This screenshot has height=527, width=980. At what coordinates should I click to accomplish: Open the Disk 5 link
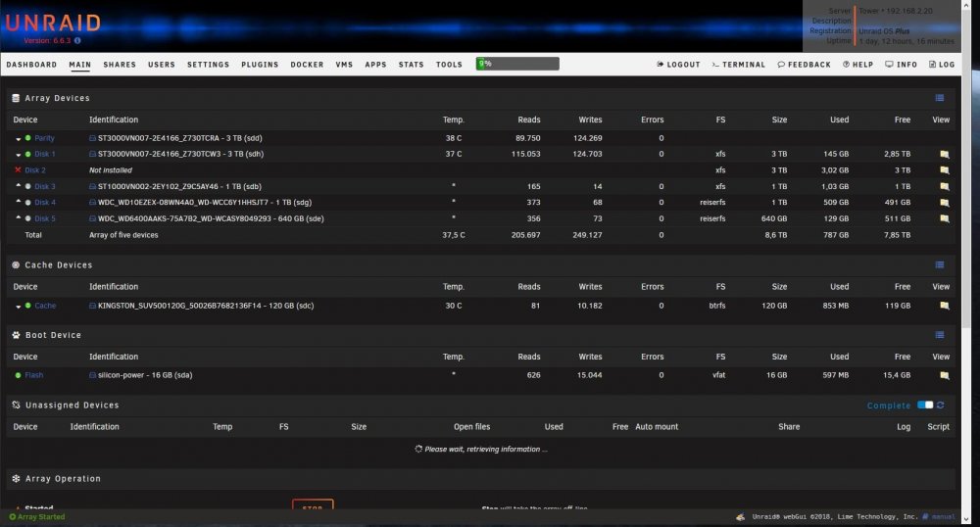pos(44,218)
